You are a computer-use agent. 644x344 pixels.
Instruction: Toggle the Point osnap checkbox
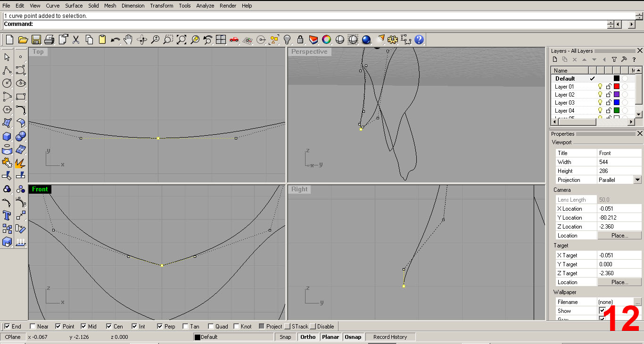[x=58, y=326]
